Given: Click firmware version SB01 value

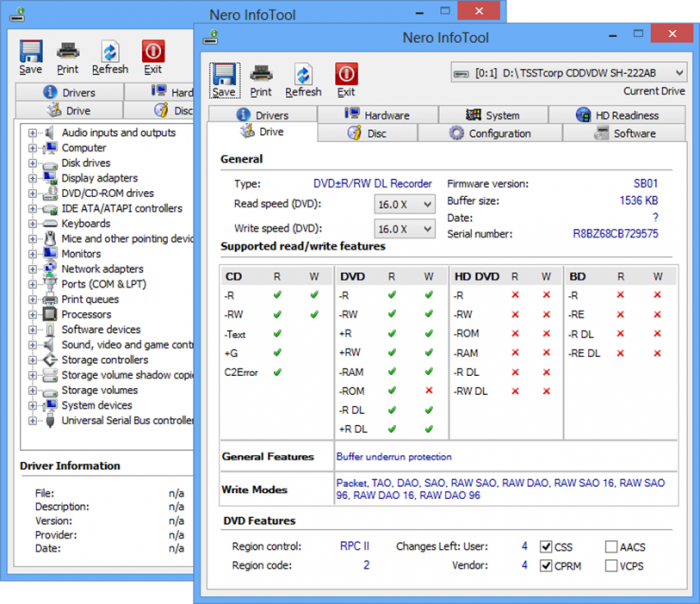Looking at the screenshot, I should [646, 183].
